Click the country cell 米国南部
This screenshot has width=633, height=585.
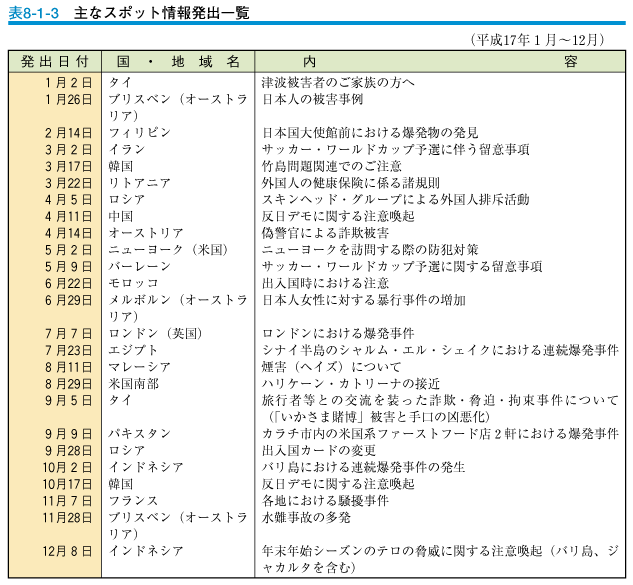[x=133, y=384]
